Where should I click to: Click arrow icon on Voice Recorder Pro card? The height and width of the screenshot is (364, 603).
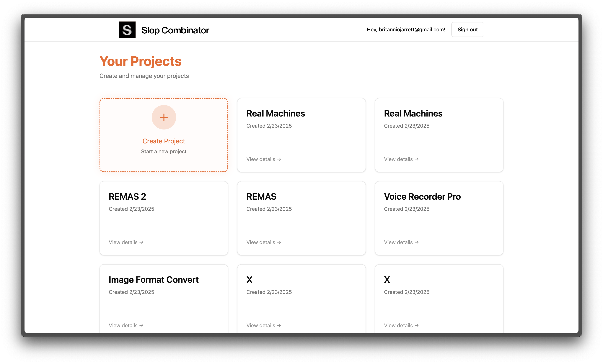tap(417, 242)
